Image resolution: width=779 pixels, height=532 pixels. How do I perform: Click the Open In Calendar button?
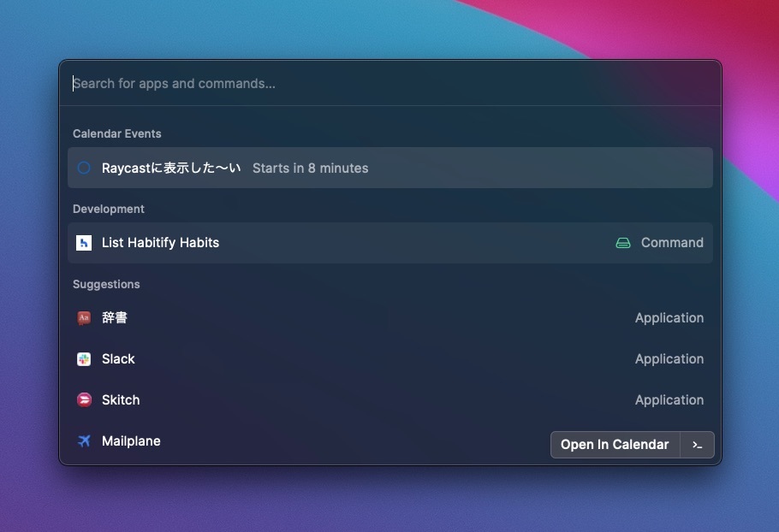click(615, 445)
